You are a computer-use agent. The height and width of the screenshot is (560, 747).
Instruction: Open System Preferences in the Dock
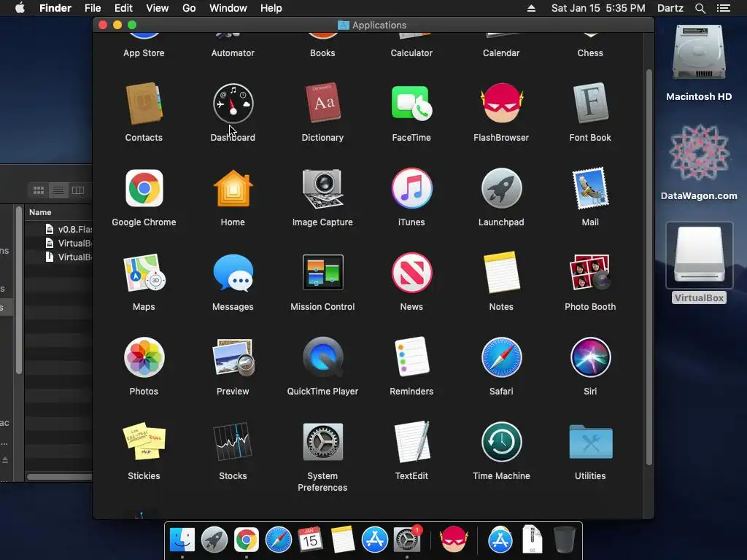click(x=406, y=540)
